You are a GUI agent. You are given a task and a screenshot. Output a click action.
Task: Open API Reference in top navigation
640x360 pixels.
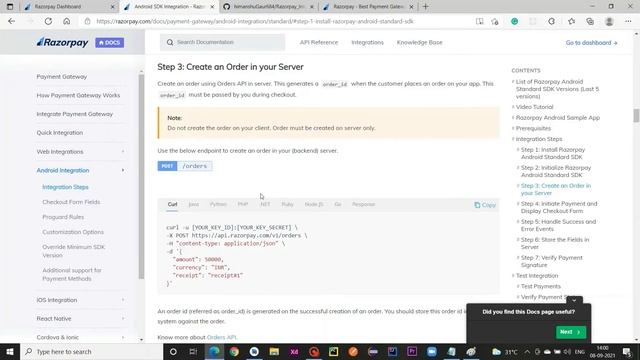(319, 42)
